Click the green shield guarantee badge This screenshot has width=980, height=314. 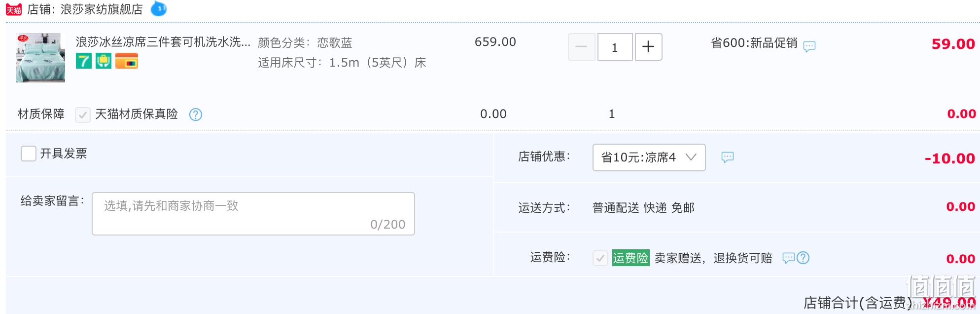point(104,61)
